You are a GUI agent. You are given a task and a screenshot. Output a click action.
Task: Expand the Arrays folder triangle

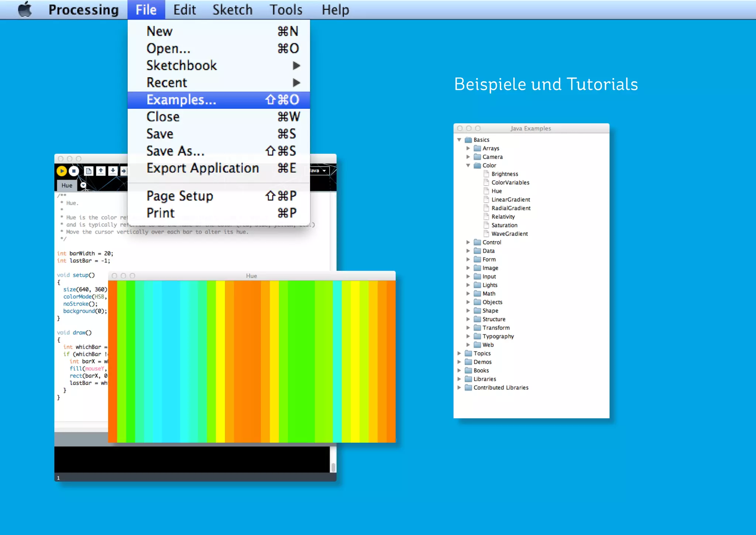point(468,148)
